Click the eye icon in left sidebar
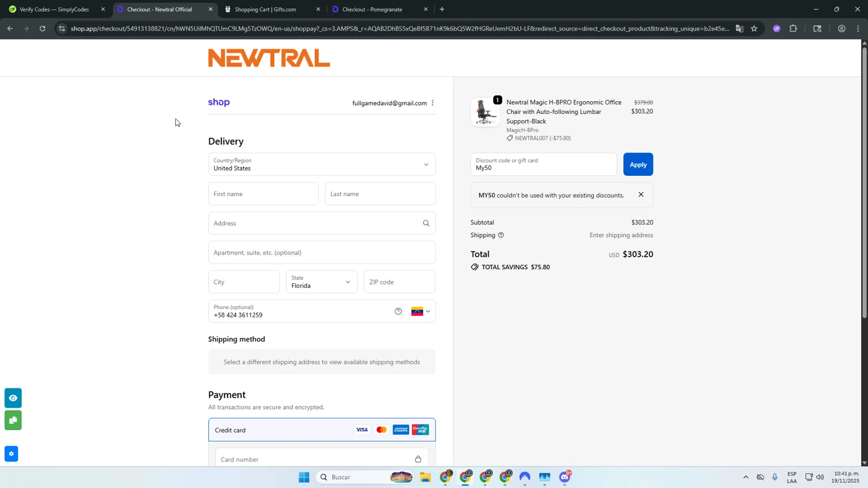This screenshot has height=488, width=868. click(13, 398)
